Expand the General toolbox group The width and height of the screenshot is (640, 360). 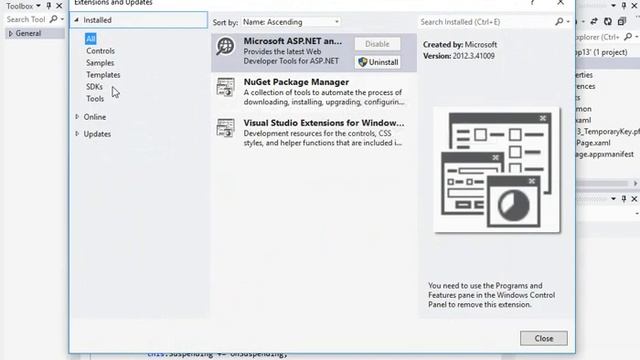pyautogui.click(x=11, y=33)
